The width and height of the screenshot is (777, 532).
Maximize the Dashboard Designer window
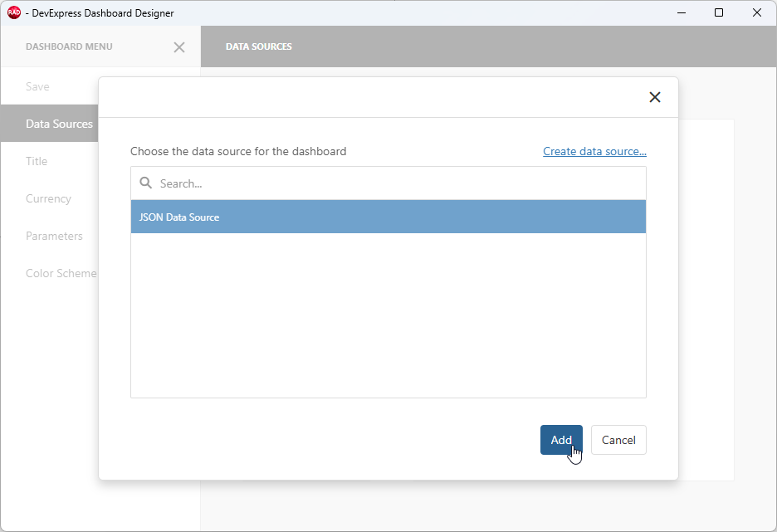(719, 12)
